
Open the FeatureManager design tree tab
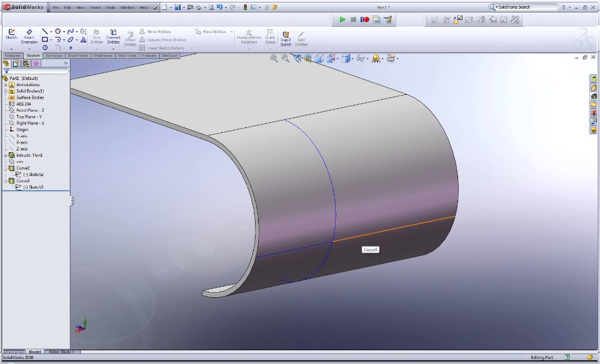[x=6, y=64]
